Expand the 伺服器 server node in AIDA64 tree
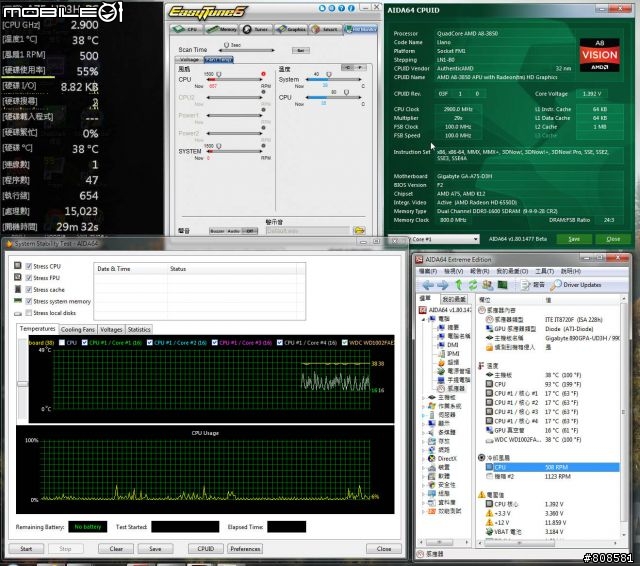The width and height of the screenshot is (640, 566). 424,415
